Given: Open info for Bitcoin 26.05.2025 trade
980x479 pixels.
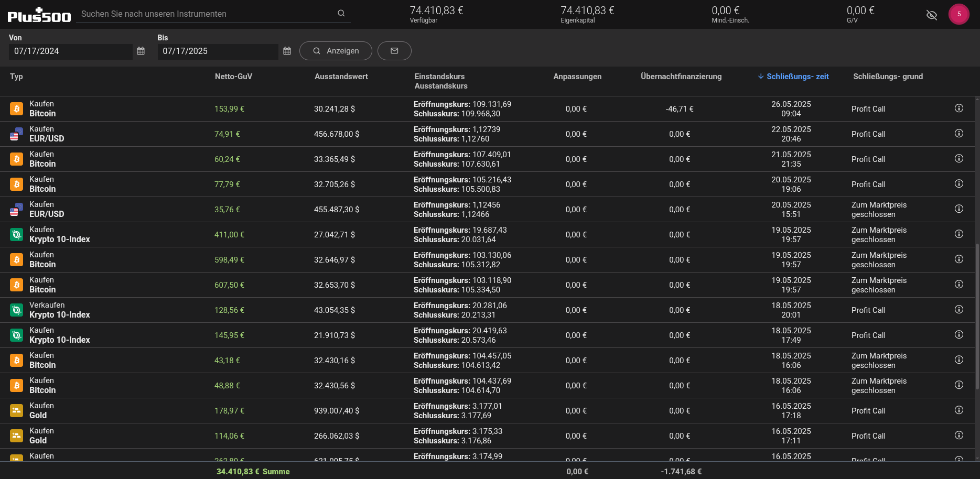Looking at the screenshot, I should coord(959,108).
